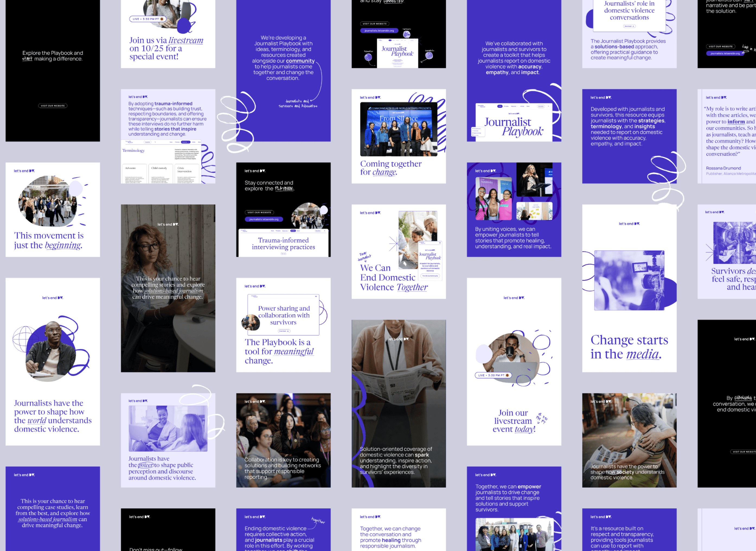
Task: Open the 'From Silence' group photo thumbnail
Action: (x=399, y=129)
